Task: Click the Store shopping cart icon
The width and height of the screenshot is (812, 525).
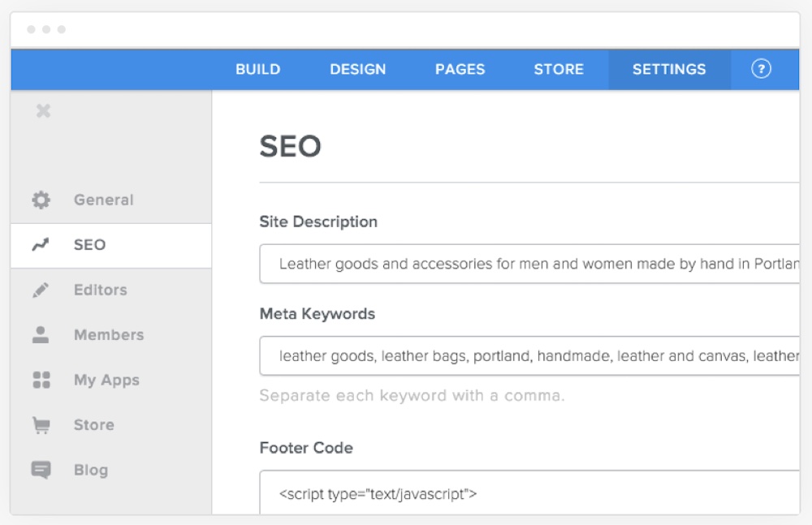Action: (x=41, y=425)
